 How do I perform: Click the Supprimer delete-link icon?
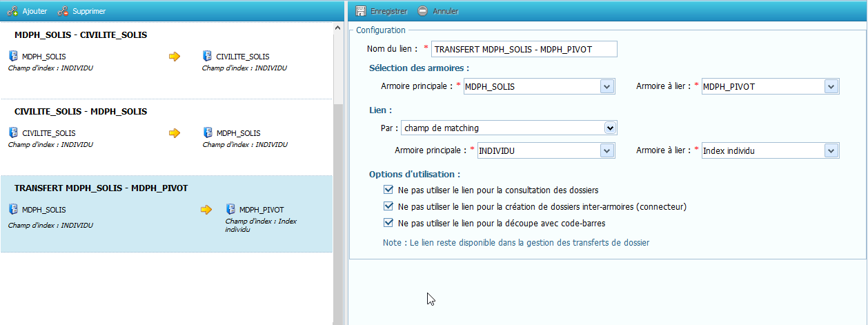pos(63,11)
